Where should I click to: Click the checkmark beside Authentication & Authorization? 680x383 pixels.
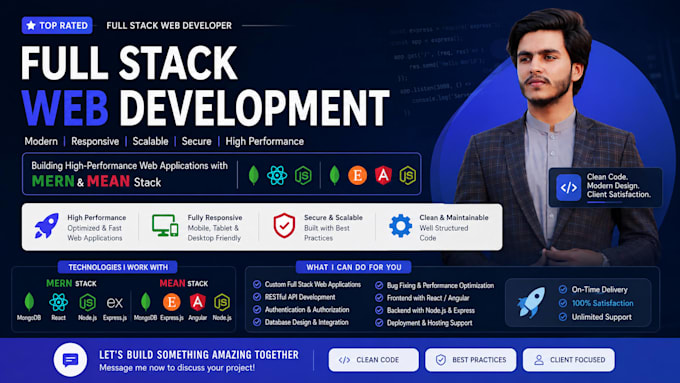pos(257,310)
